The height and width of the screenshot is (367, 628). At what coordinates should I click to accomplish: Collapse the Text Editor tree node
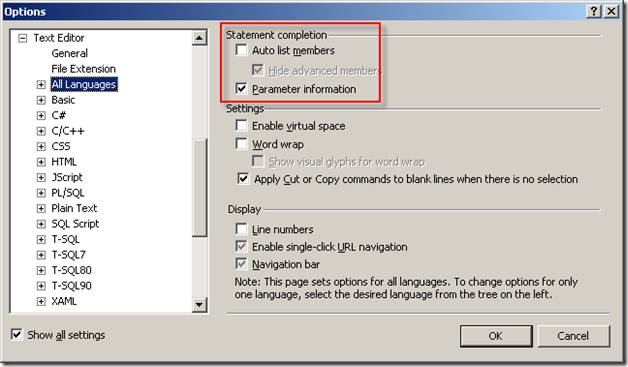[23, 38]
